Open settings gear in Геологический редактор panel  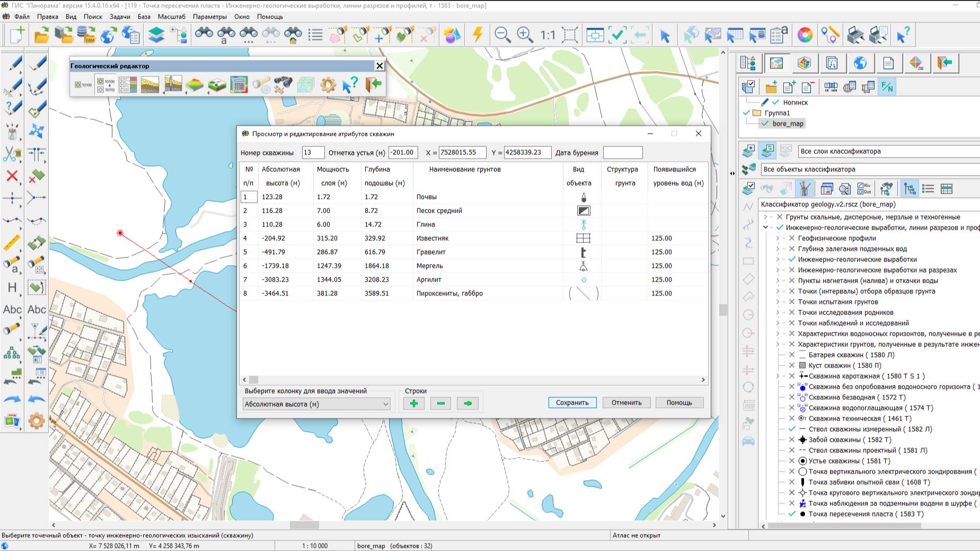coord(328,85)
